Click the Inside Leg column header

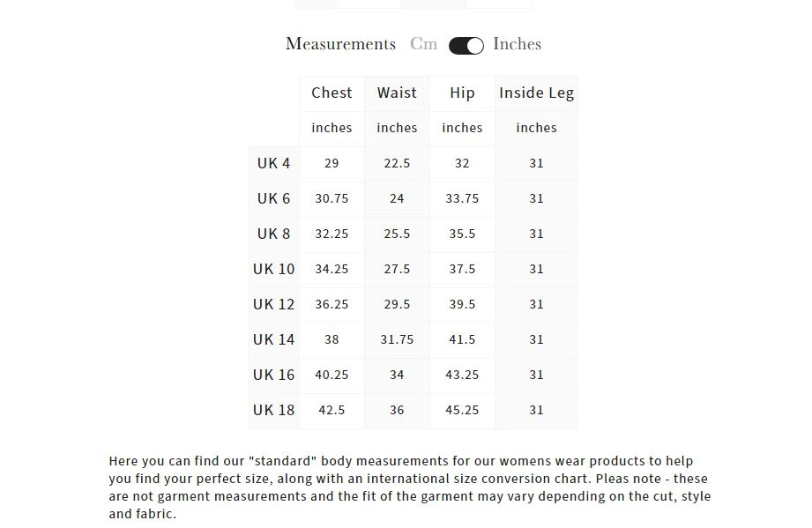[536, 93]
